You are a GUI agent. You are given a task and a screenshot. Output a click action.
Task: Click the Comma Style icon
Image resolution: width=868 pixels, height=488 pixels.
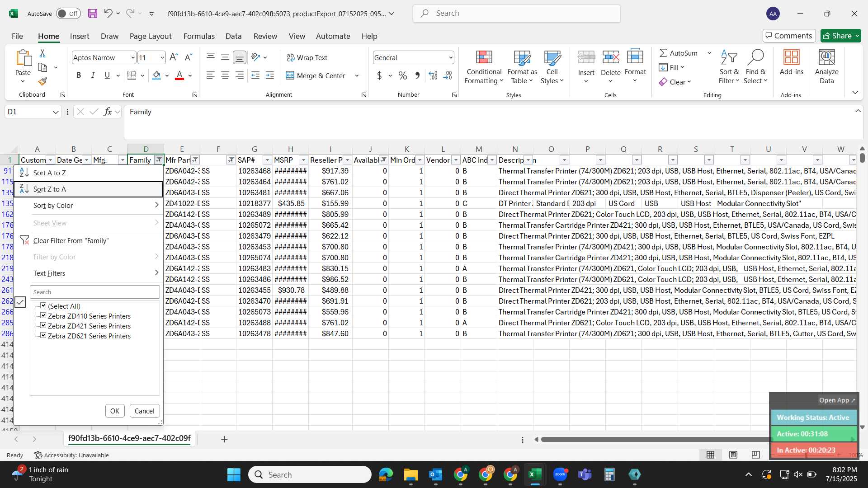point(417,75)
